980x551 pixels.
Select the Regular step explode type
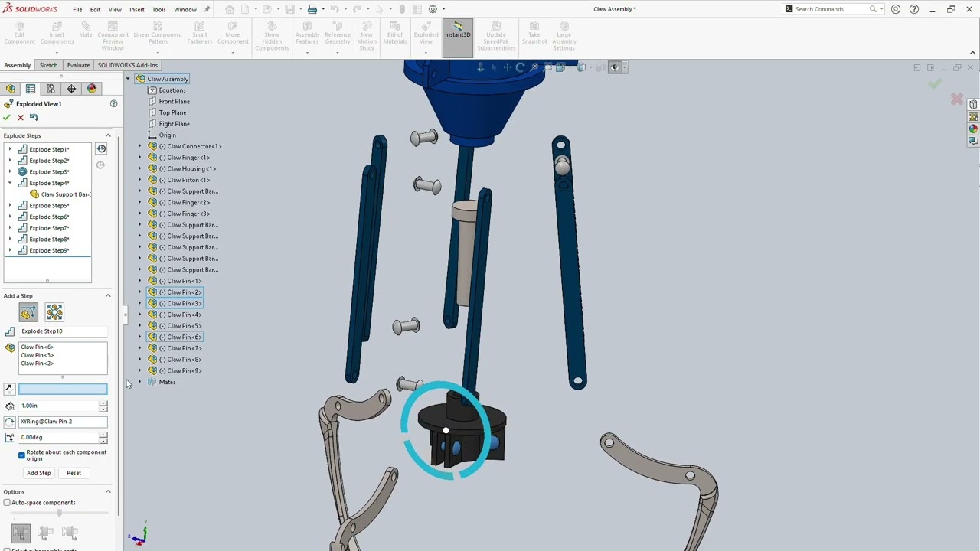click(x=28, y=312)
